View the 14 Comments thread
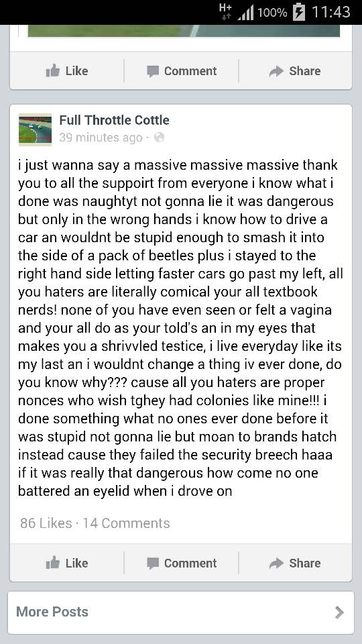Image resolution: width=362 pixels, height=644 pixels. pos(126,523)
